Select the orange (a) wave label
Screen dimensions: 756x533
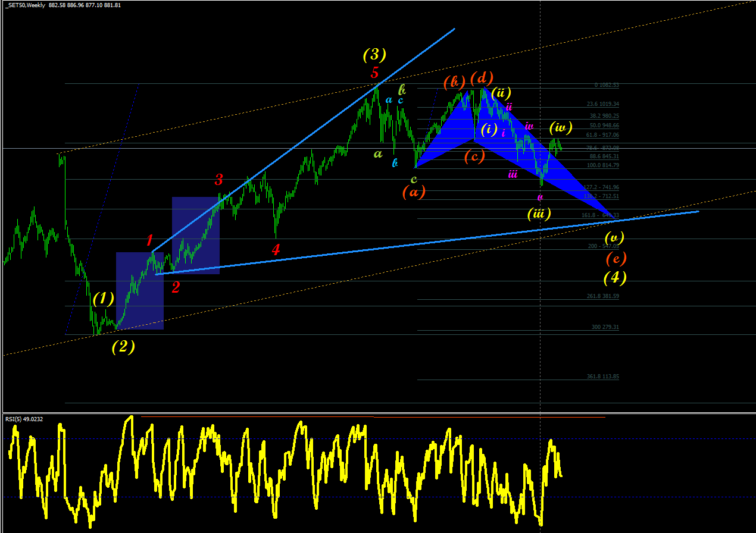click(x=414, y=192)
